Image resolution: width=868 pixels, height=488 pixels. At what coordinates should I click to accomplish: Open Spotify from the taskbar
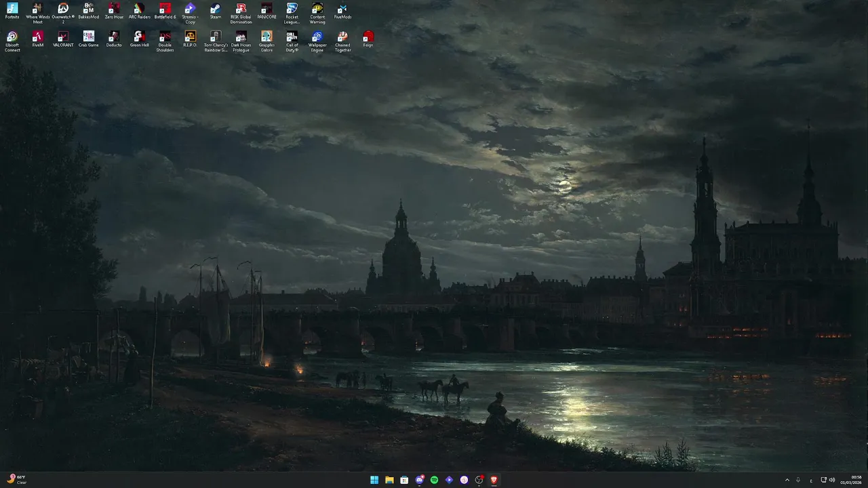(x=434, y=480)
